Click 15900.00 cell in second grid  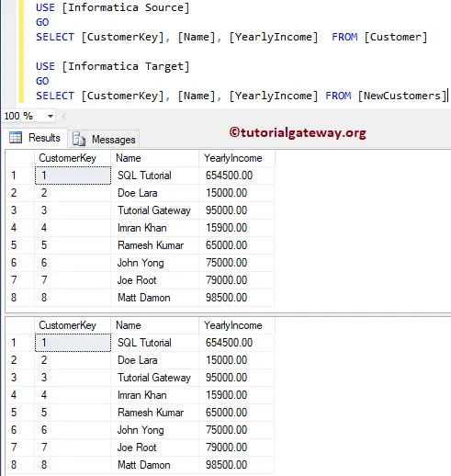(x=236, y=395)
